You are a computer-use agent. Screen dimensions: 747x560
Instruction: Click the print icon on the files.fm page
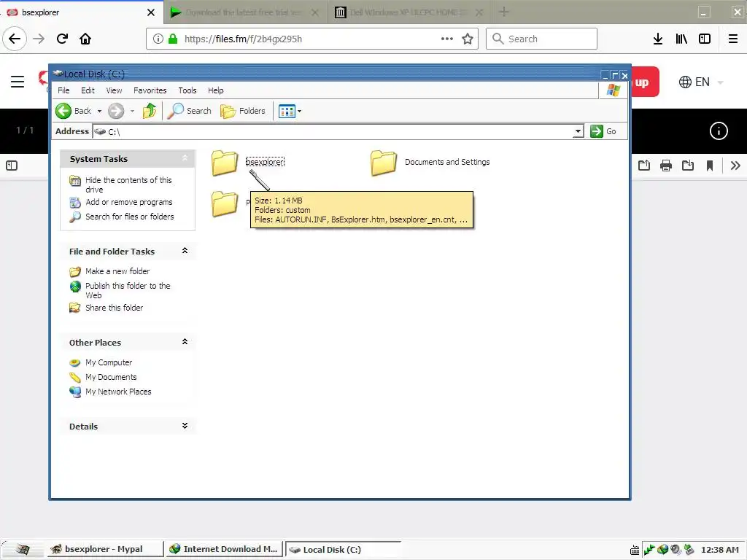click(666, 166)
